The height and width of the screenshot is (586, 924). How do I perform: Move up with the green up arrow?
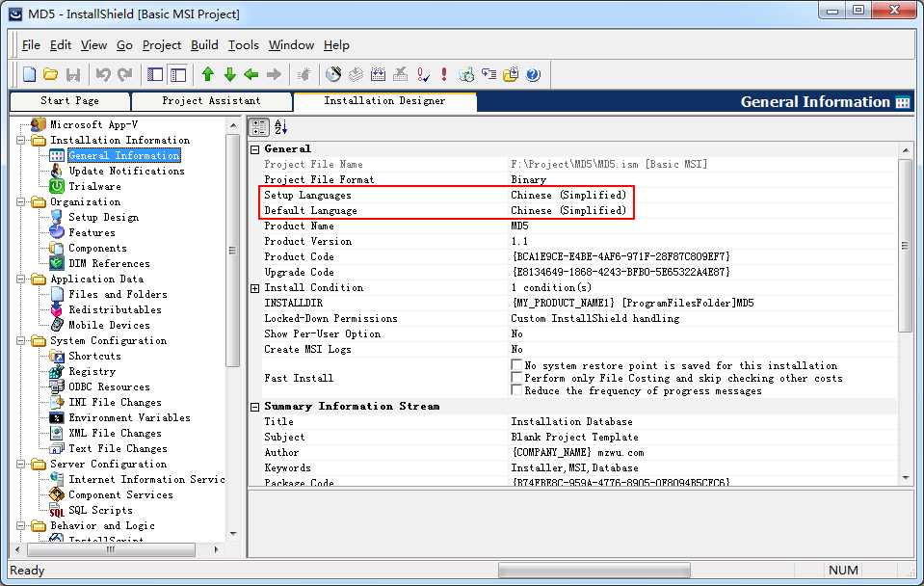[207, 74]
